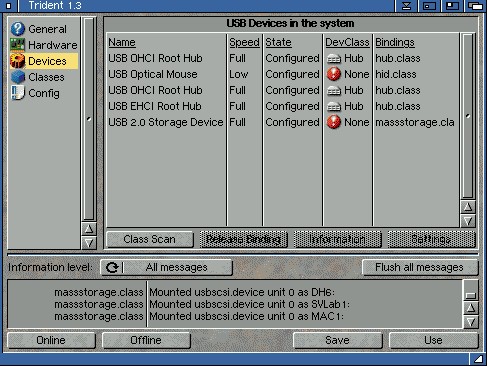Image resolution: width=487 pixels, height=366 pixels.
Task: Click the Online button
Action: click(x=51, y=340)
